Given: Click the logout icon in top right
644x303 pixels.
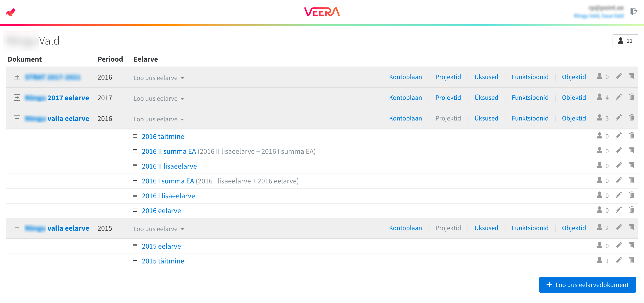Looking at the screenshot, I should (633, 11).
